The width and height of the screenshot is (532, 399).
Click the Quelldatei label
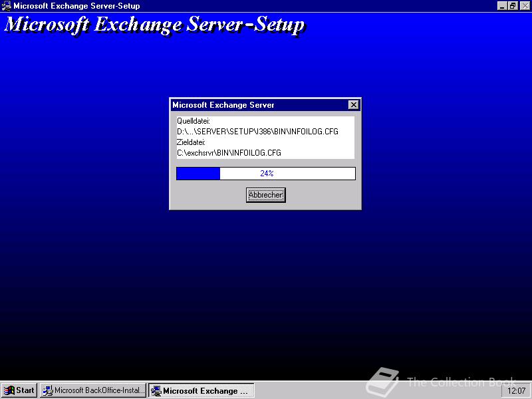point(193,121)
